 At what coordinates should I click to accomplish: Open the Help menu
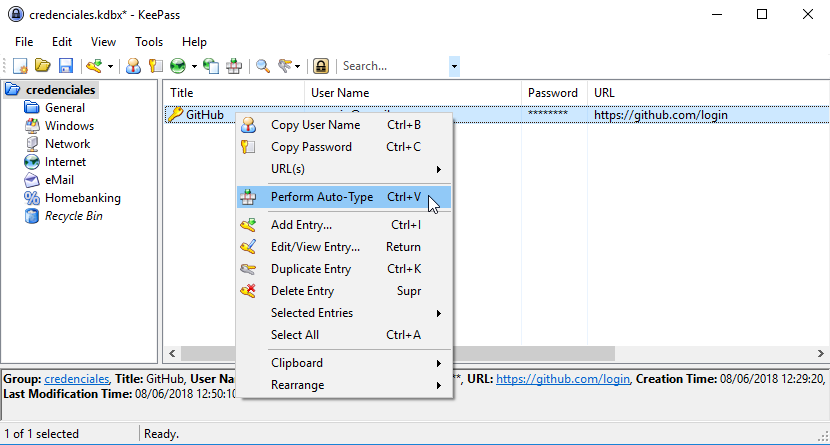(194, 42)
